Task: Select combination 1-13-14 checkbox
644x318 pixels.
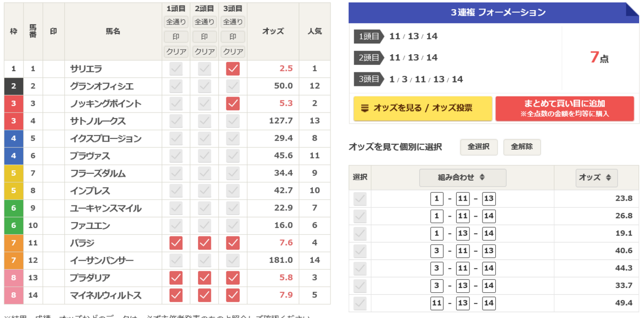Action: tap(360, 234)
